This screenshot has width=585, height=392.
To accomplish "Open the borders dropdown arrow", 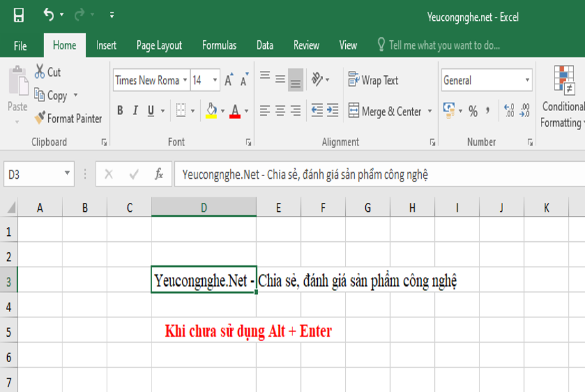I will point(193,111).
